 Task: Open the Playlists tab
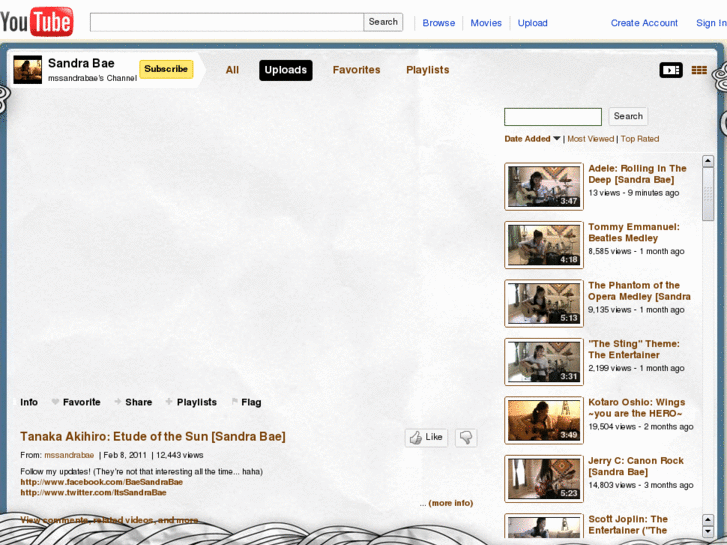click(x=427, y=70)
